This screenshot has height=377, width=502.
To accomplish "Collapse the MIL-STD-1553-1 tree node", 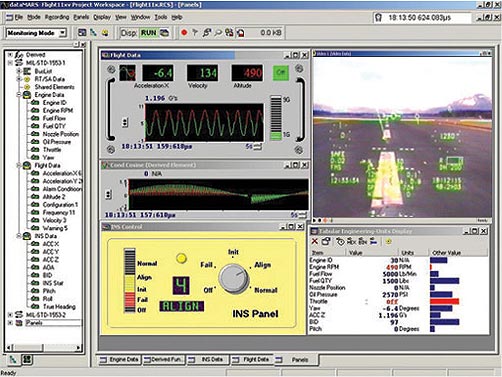I will tap(10, 62).
